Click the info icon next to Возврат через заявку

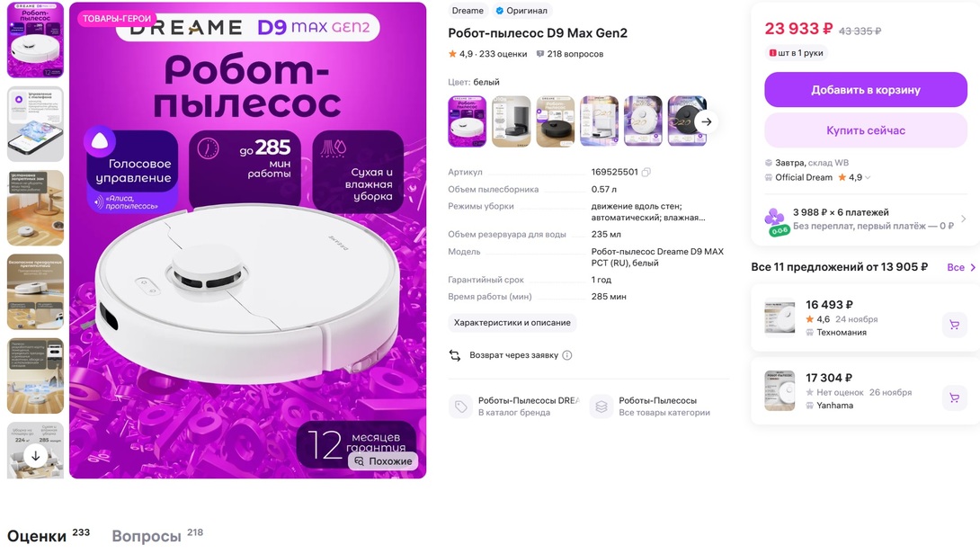click(x=567, y=355)
